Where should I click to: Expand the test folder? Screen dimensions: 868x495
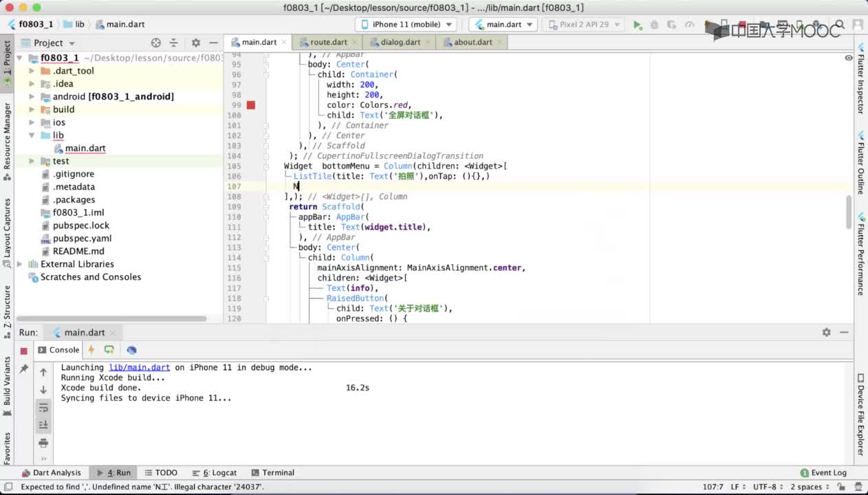coord(32,161)
